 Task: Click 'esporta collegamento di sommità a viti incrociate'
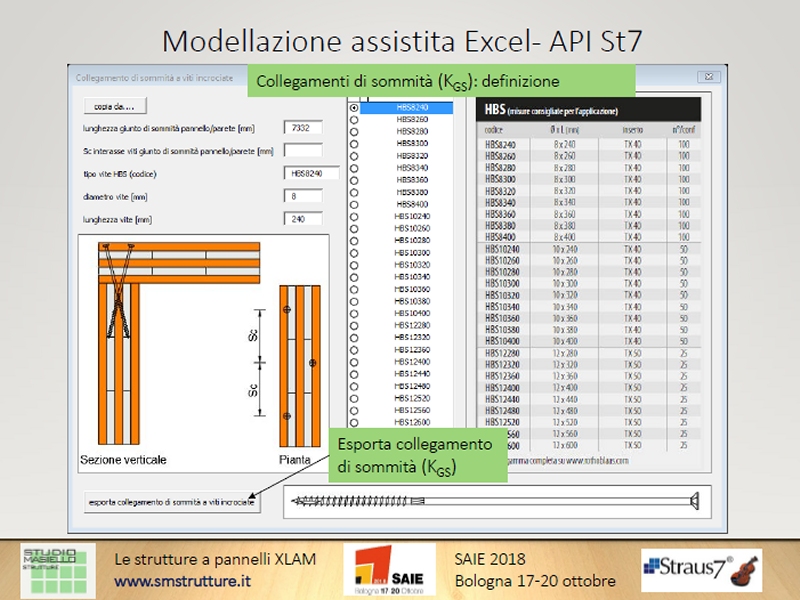(172, 503)
